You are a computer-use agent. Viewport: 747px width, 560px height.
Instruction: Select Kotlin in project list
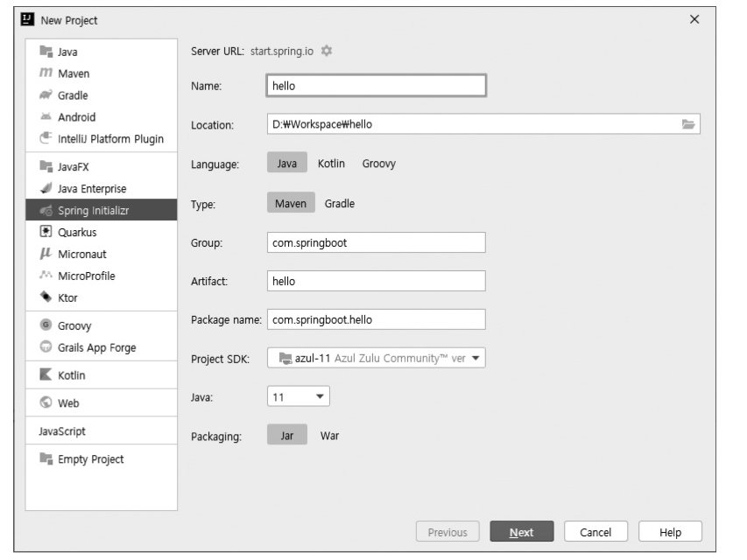tap(101, 374)
